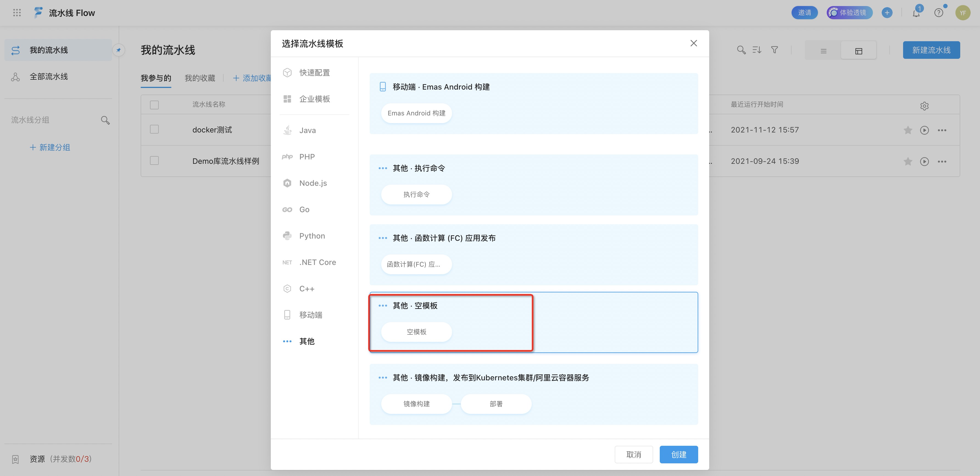Switch to 我的收藏 tab
The width and height of the screenshot is (980, 476).
click(200, 78)
